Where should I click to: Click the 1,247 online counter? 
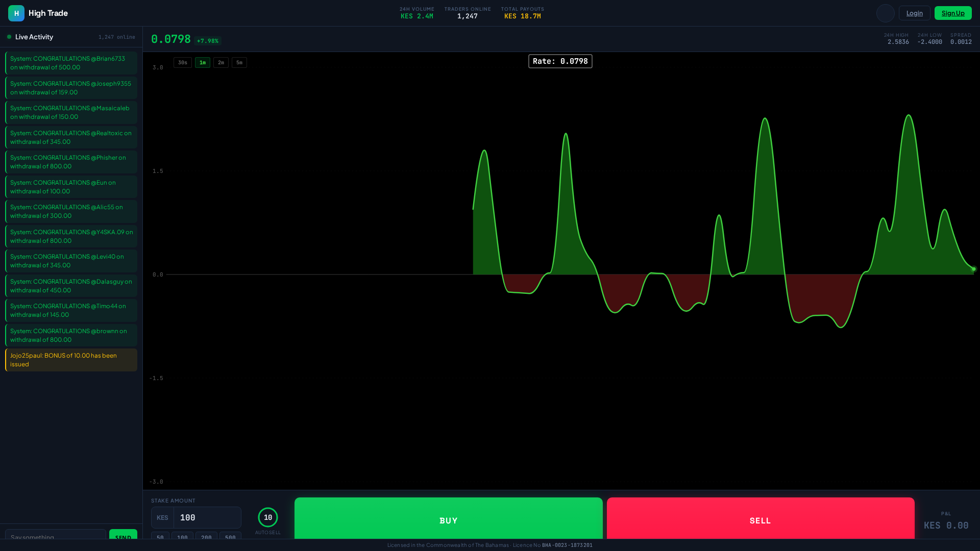point(117,37)
